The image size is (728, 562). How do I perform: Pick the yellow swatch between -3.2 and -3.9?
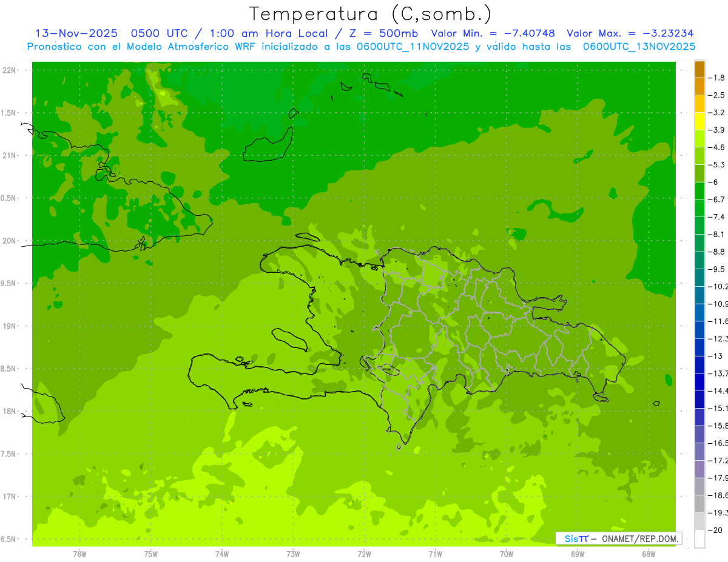(699, 121)
